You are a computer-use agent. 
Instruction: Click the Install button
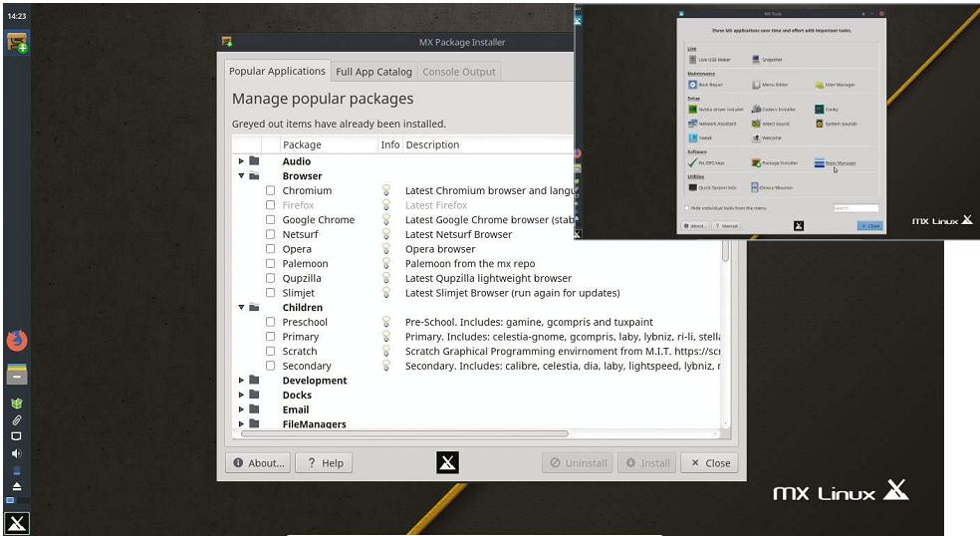click(x=647, y=463)
